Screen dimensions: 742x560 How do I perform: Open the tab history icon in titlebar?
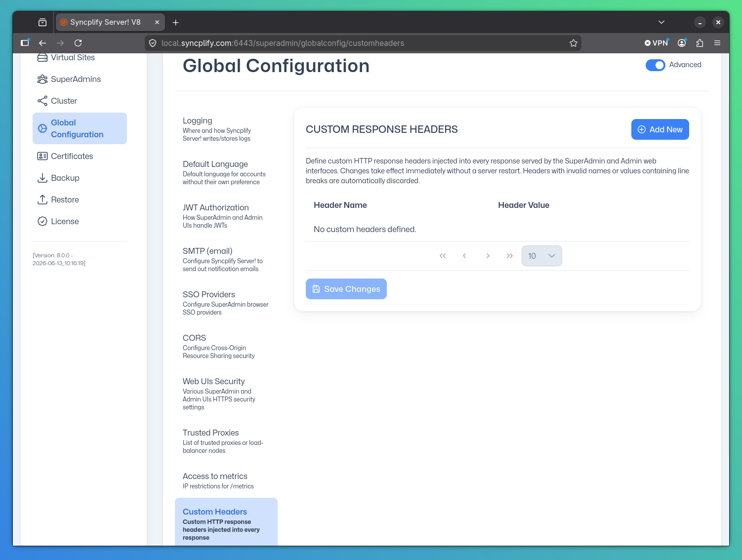point(42,22)
